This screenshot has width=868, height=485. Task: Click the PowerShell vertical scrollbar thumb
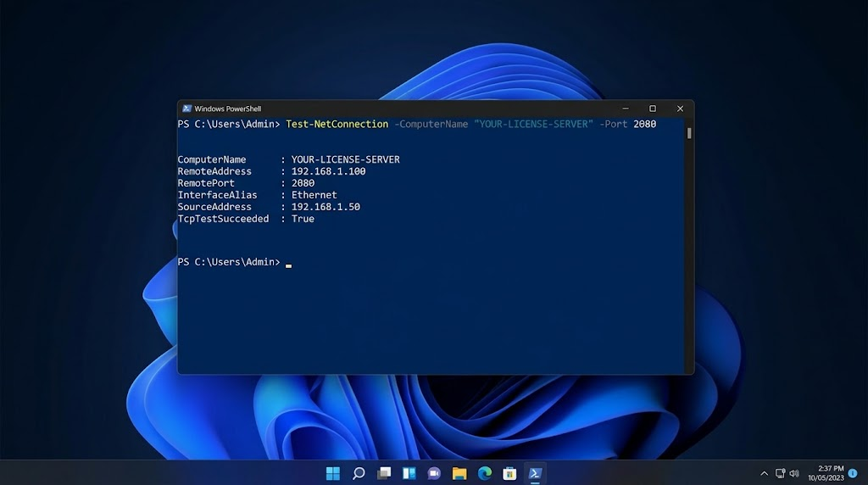click(689, 133)
